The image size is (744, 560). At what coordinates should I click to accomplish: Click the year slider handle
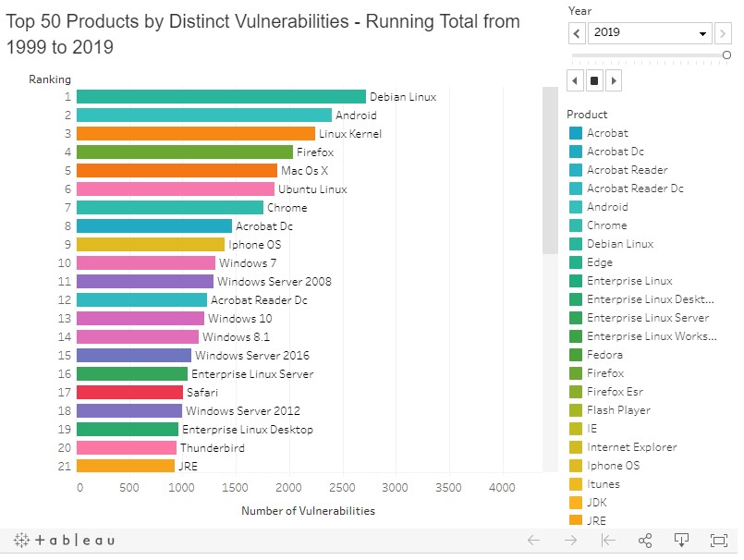726,55
